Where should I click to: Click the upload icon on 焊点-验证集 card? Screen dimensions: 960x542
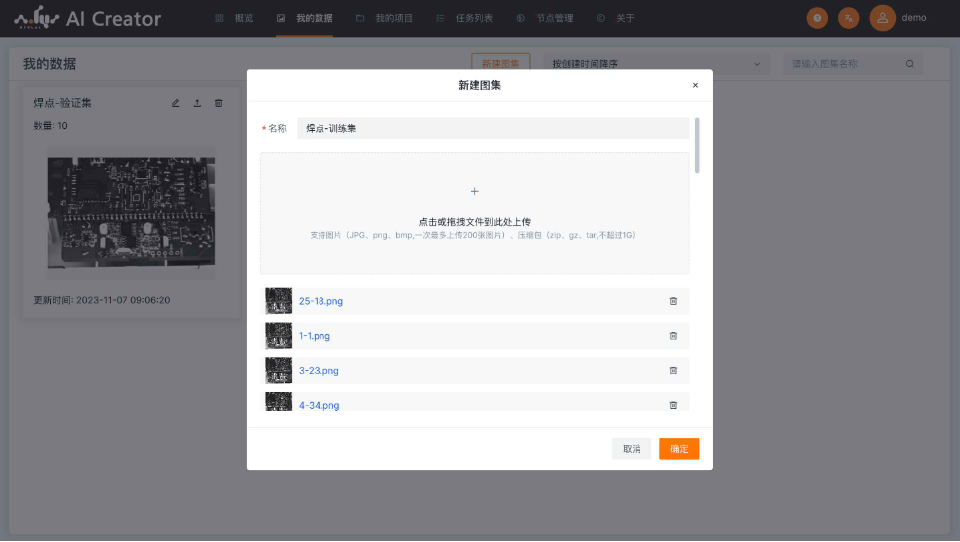click(197, 103)
